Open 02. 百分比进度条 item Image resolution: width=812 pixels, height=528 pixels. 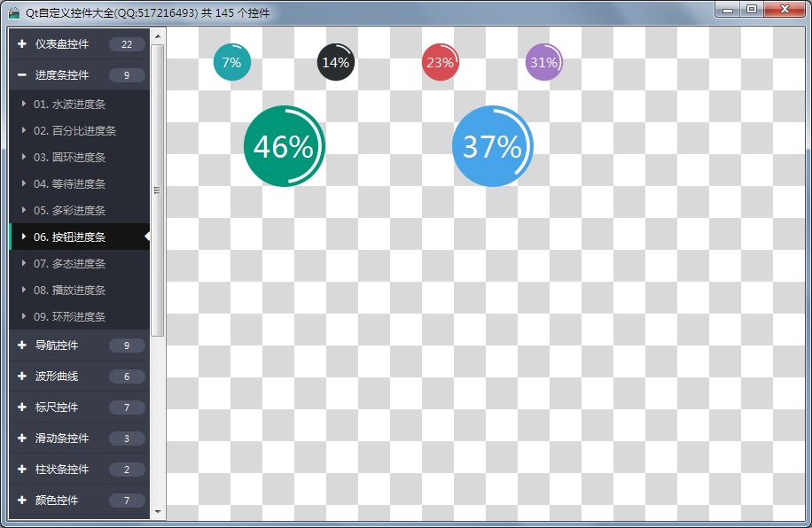pyautogui.click(x=79, y=130)
